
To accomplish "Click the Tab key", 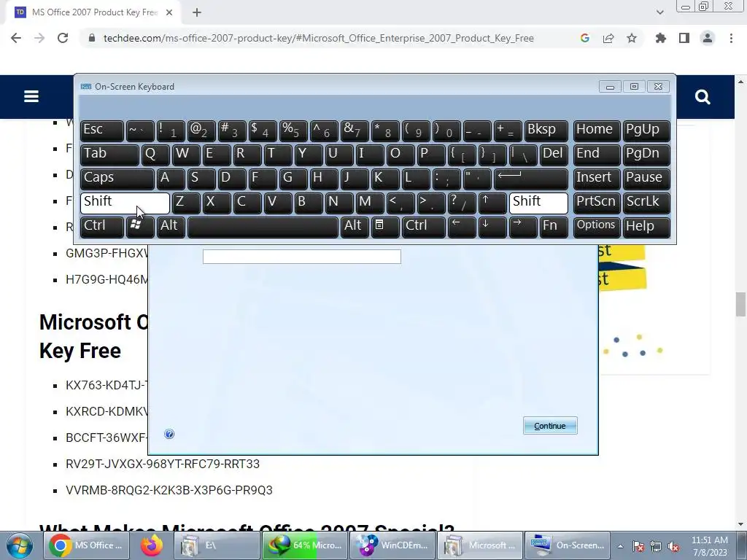I will (x=109, y=155).
